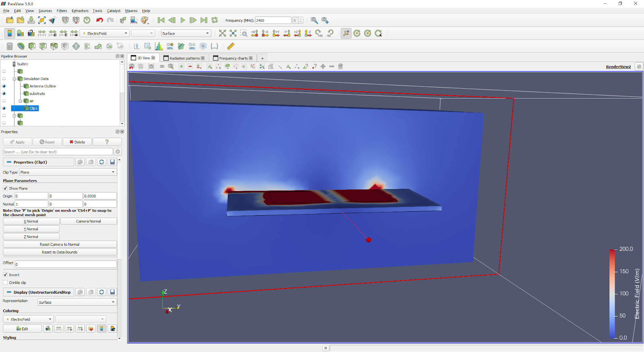Open the color palette loader icon
This screenshot has width=644, height=352.
[x=145, y=20]
